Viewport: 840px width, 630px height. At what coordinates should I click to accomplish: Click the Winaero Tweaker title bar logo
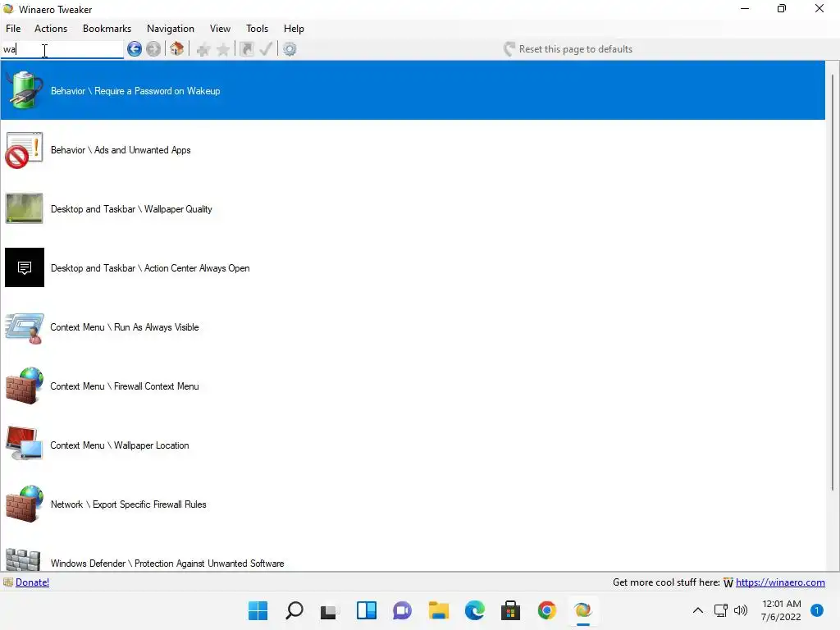[8, 9]
